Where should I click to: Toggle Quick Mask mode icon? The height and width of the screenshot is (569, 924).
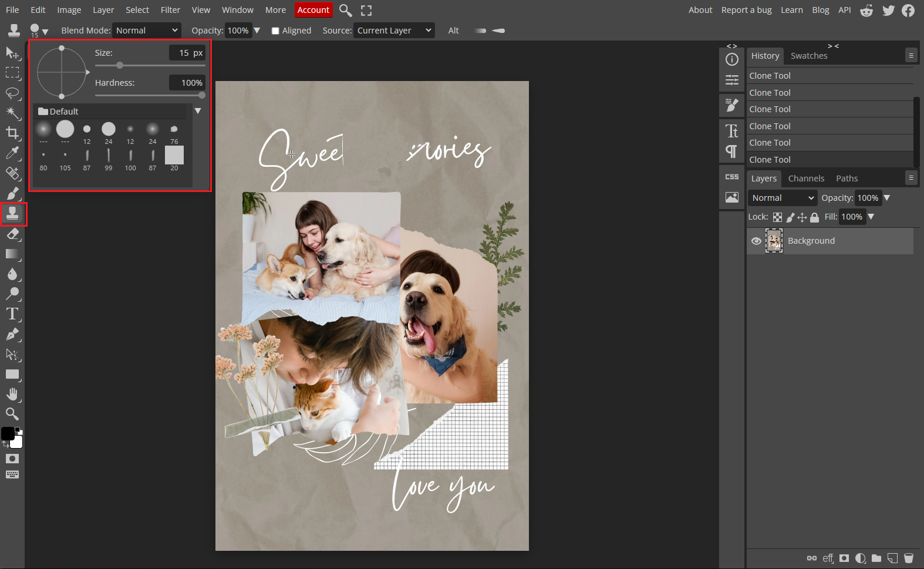pos(12,459)
